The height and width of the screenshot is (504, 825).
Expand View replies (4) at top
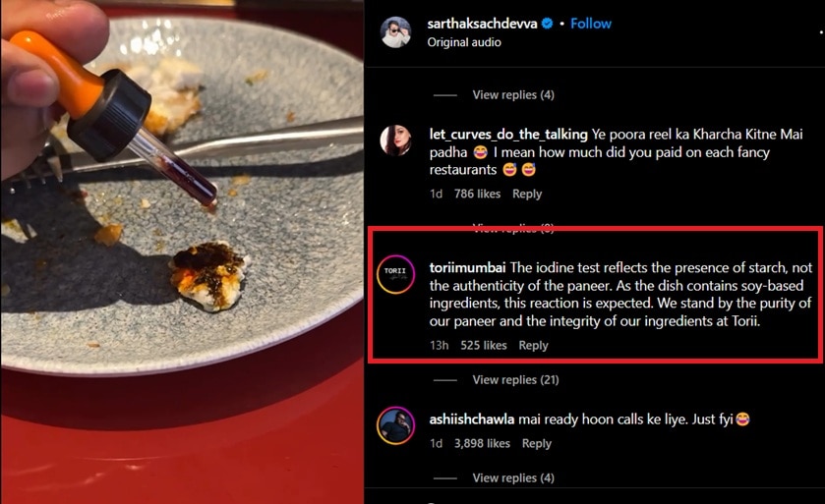tap(513, 95)
